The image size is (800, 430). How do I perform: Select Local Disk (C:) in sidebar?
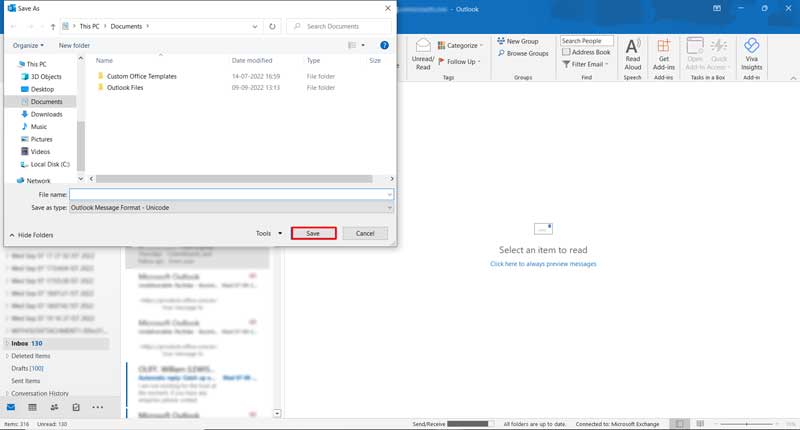[x=45, y=164]
